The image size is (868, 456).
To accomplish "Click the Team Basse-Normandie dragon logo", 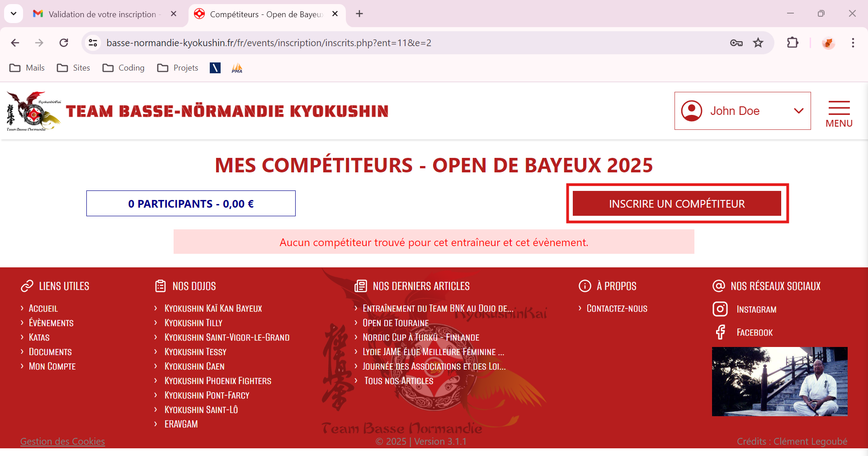I will [x=33, y=111].
